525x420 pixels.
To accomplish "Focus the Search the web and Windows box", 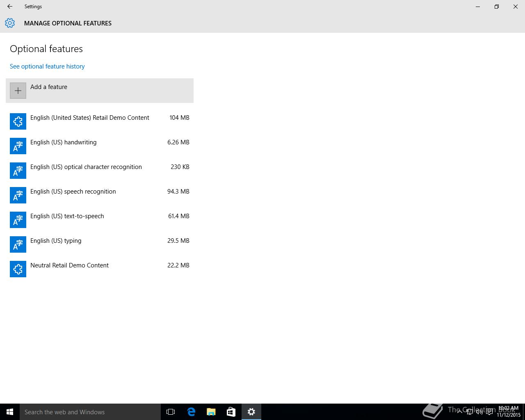I will pos(90,412).
